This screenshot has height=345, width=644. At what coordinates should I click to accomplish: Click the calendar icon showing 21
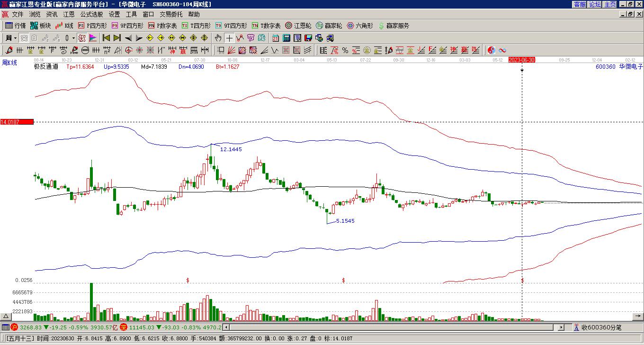(276, 38)
